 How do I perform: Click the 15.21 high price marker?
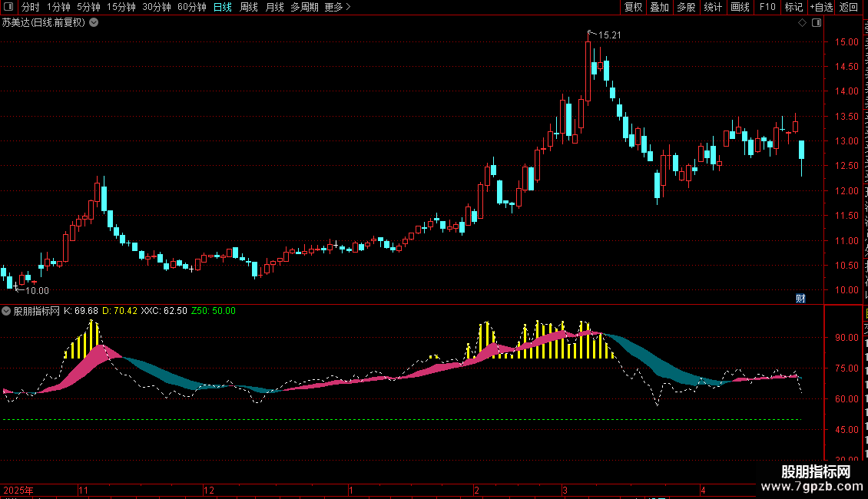pyautogui.click(x=609, y=35)
